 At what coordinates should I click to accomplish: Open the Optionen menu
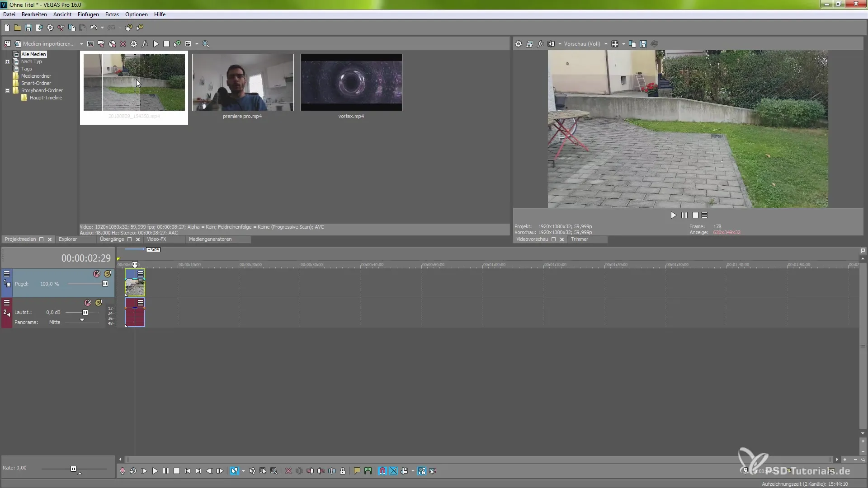pyautogui.click(x=137, y=14)
